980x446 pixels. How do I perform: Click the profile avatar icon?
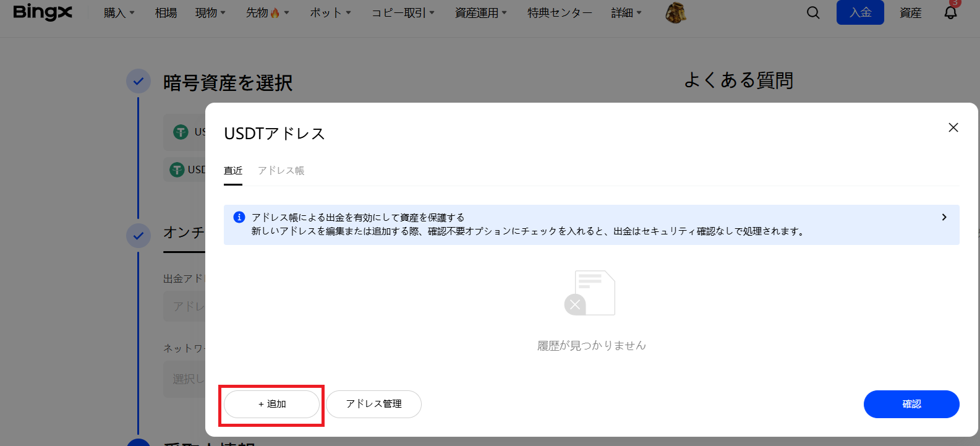[x=675, y=12]
